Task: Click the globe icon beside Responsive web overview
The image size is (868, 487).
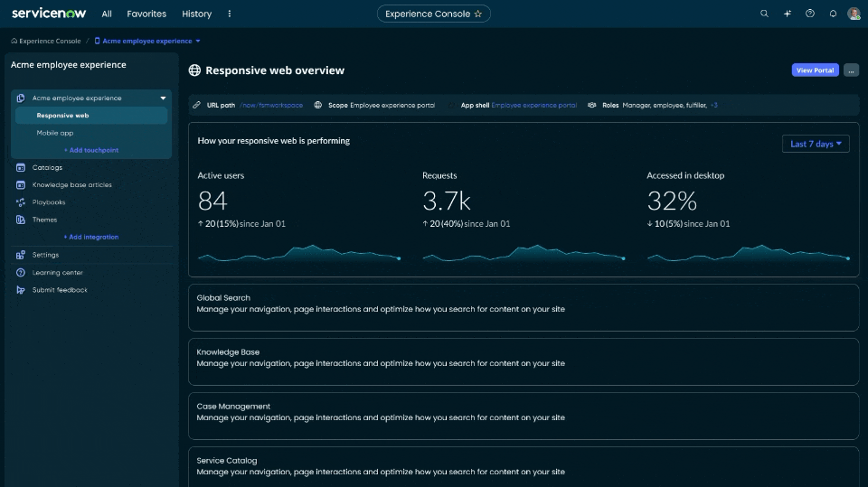Action: [194, 70]
